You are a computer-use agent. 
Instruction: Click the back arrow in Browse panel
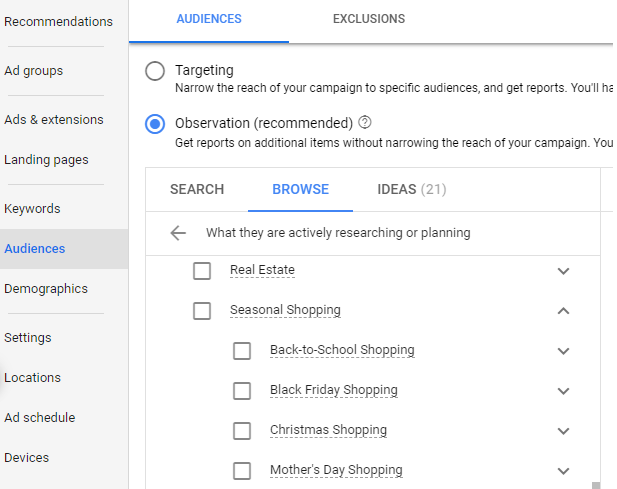click(178, 233)
